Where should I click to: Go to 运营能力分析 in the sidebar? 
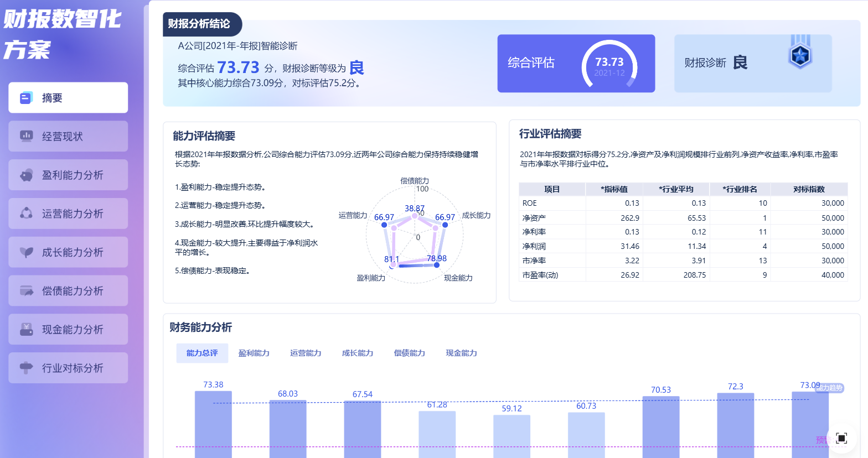click(68, 214)
